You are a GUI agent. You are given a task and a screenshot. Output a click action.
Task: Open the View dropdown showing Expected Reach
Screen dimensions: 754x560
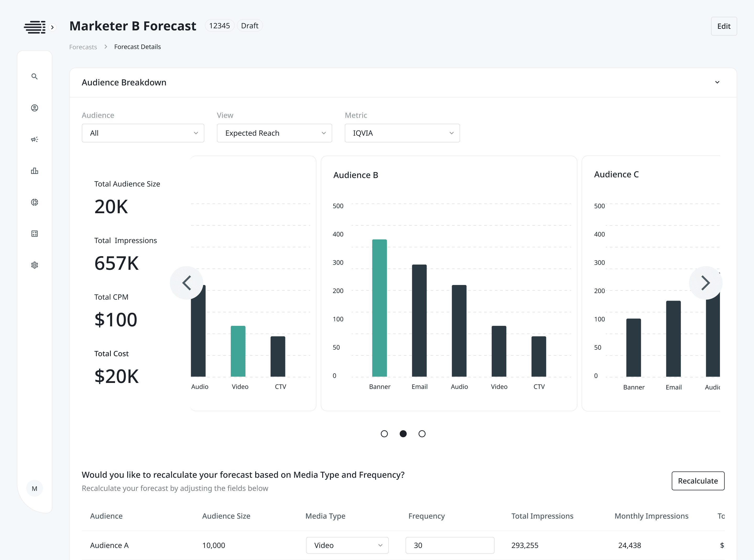[x=274, y=133]
